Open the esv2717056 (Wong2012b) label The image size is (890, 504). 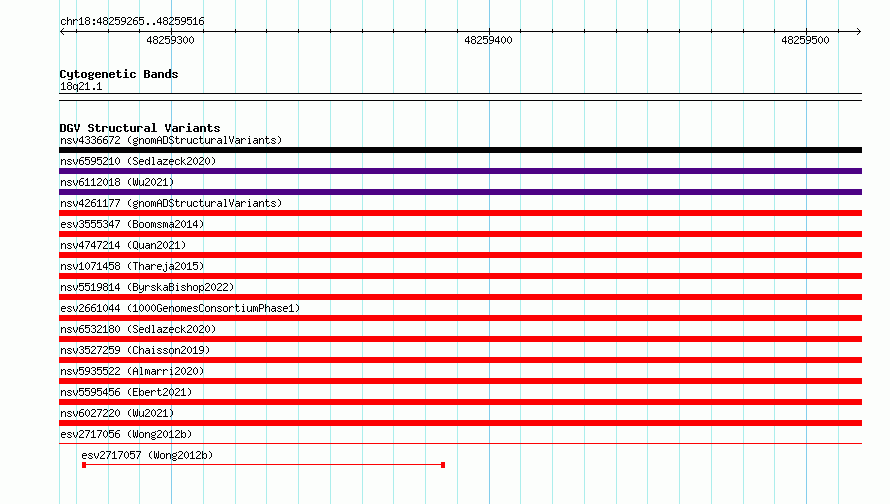(126, 434)
